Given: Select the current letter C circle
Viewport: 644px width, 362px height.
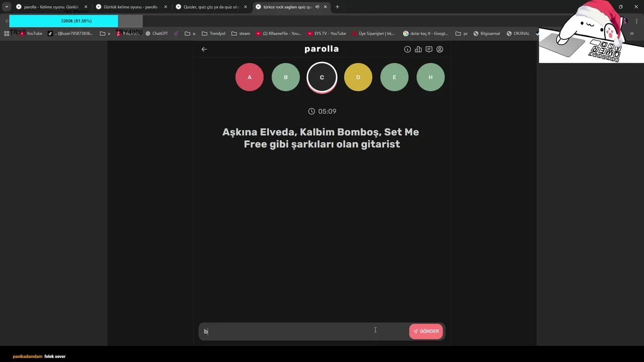Looking at the screenshot, I should [322, 77].
